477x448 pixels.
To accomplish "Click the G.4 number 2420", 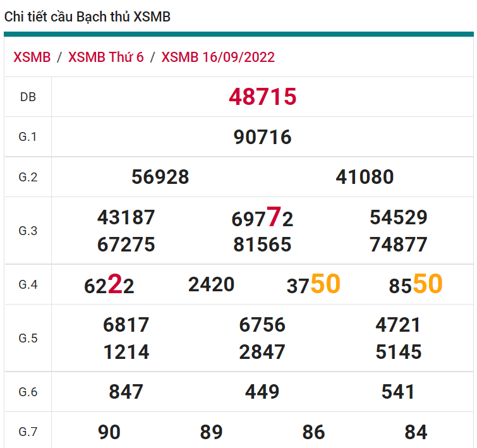I will coord(211,285).
